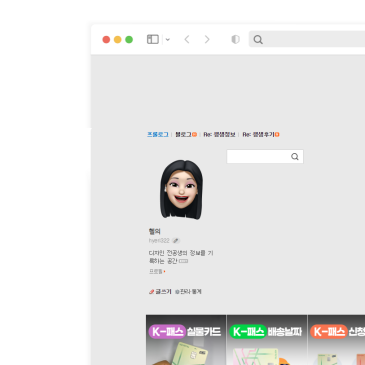The height and width of the screenshot is (365, 365).
Task: Open the K-패스 배송날짜 thumbnail
Action: pos(267,340)
